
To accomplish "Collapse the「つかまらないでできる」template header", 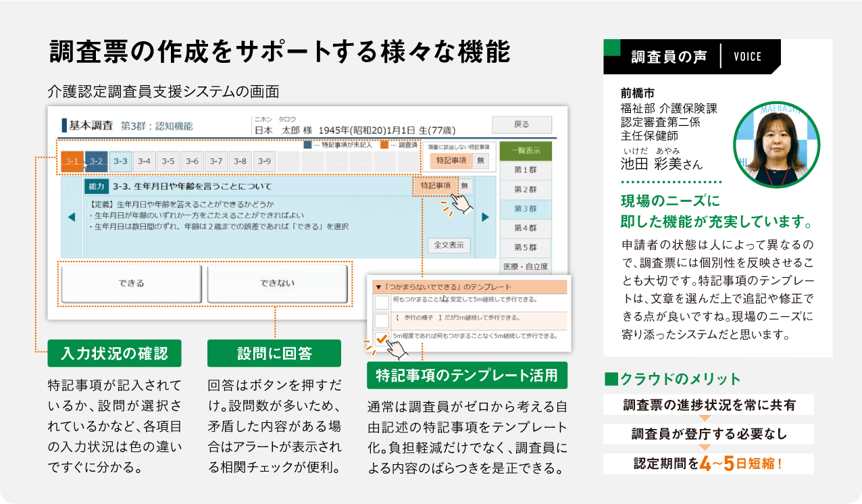I will 378,287.
